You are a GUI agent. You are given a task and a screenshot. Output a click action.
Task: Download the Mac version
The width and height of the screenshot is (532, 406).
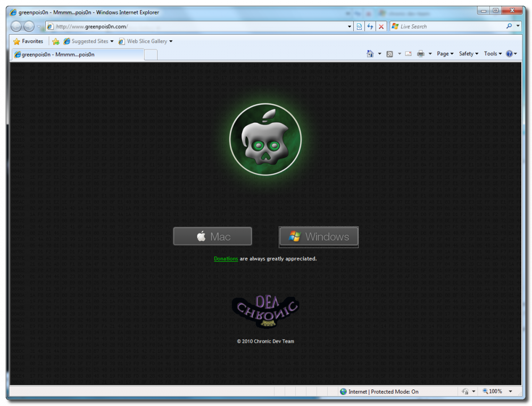pyautogui.click(x=212, y=236)
